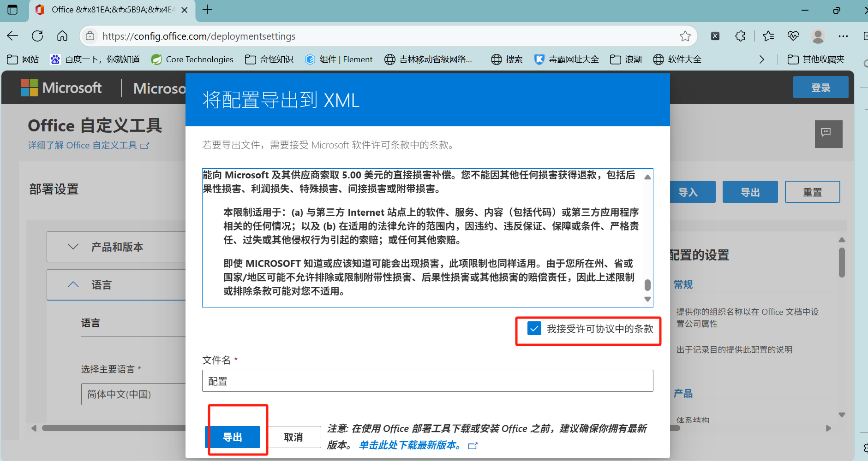
Task: Open the 毒霸网址大全 bookmark
Action: point(566,59)
